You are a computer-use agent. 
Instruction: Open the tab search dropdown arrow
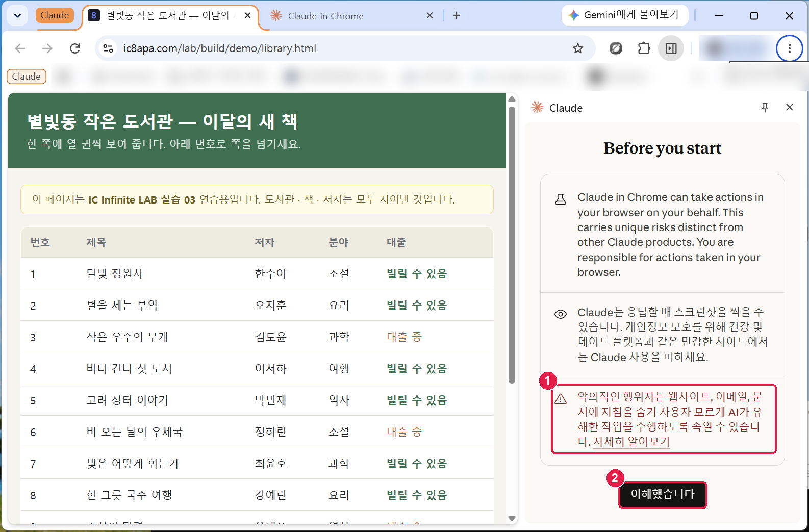(x=17, y=15)
